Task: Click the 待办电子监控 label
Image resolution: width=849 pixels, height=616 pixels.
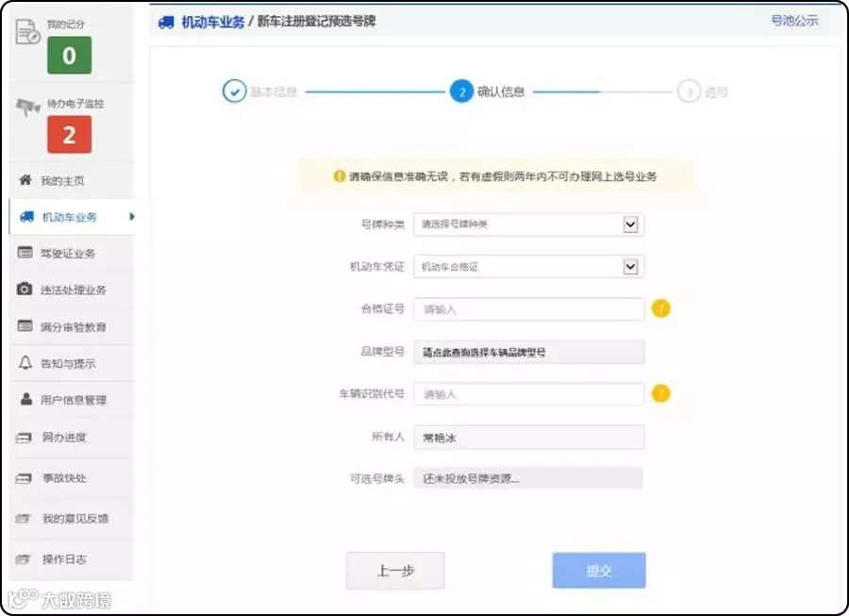Action: pos(75,104)
